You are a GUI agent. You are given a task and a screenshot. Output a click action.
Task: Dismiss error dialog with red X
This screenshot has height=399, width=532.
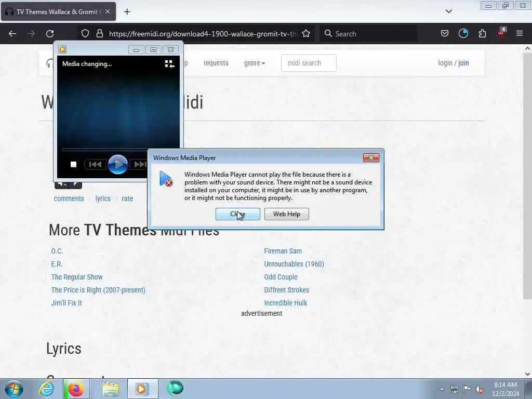click(371, 158)
